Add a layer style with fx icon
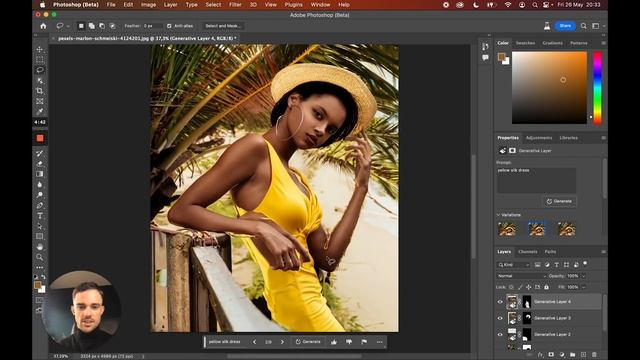The image size is (640, 360). pyautogui.click(x=540, y=355)
